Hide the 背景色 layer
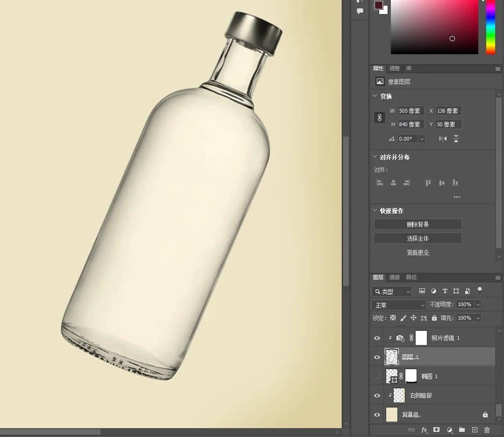This screenshot has width=504, height=437. pos(377,415)
